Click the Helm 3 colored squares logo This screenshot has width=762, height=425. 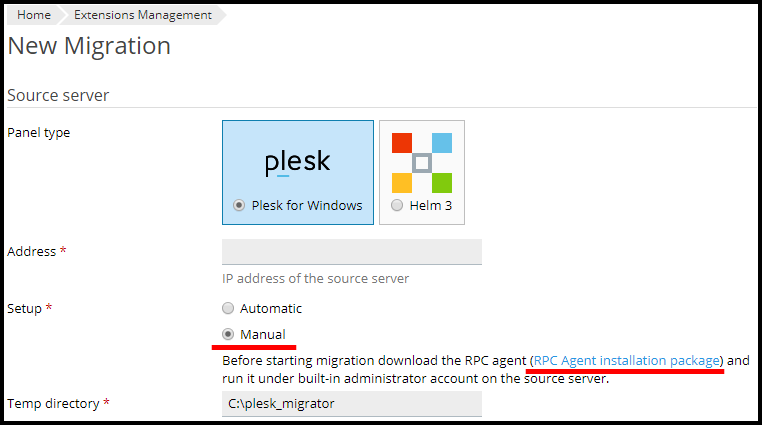click(421, 162)
